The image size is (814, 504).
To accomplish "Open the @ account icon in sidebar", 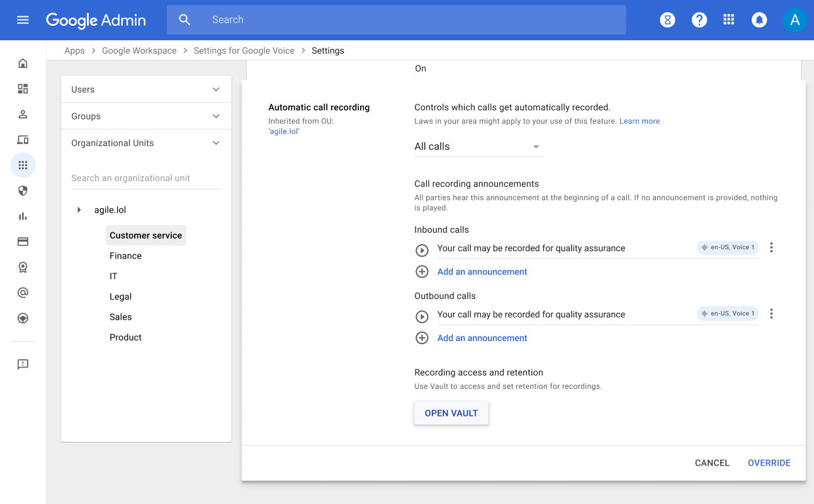I will [x=23, y=293].
